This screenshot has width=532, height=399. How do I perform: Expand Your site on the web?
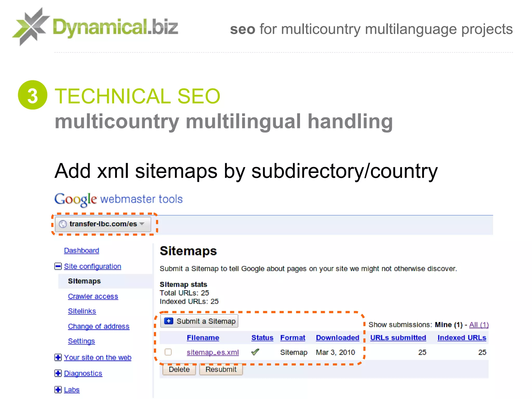coord(58,357)
